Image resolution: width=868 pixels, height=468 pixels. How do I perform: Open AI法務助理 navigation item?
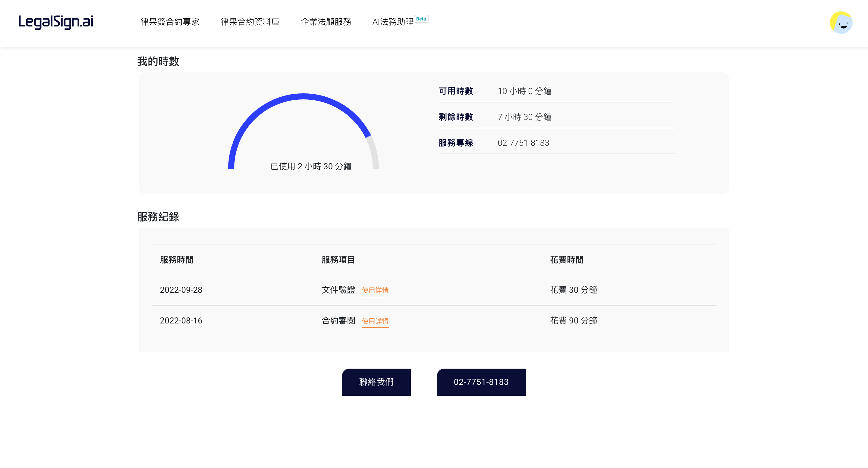click(x=392, y=22)
